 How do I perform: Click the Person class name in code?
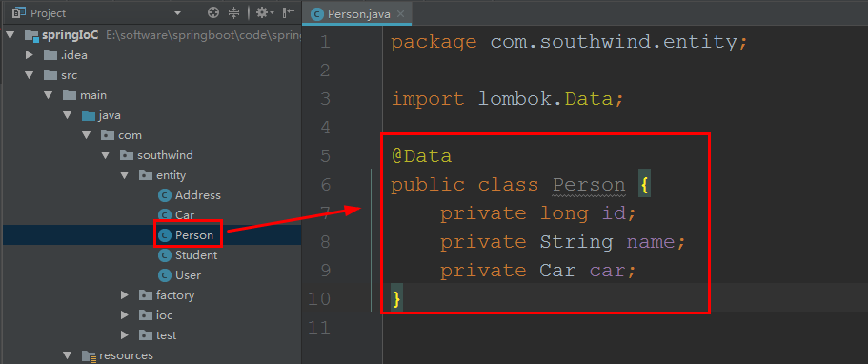pos(589,185)
